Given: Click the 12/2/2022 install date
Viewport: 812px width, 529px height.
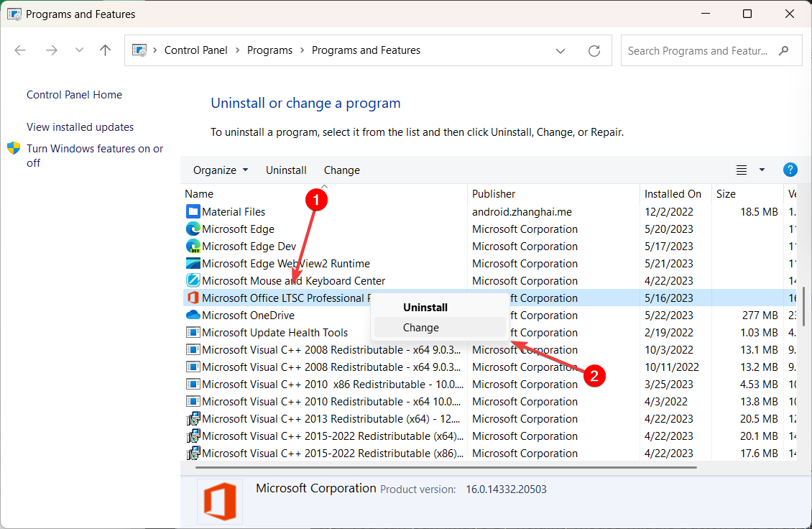Looking at the screenshot, I should 668,211.
